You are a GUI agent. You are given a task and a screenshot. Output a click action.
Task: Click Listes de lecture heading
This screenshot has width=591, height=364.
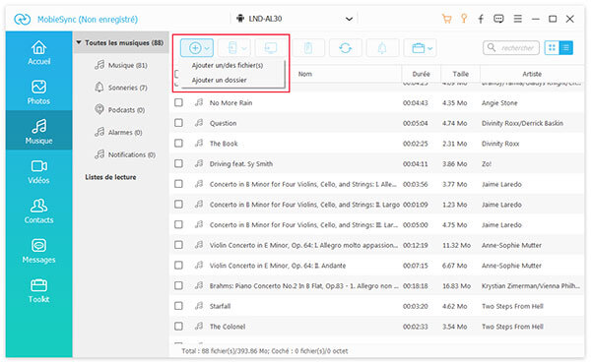110,177
